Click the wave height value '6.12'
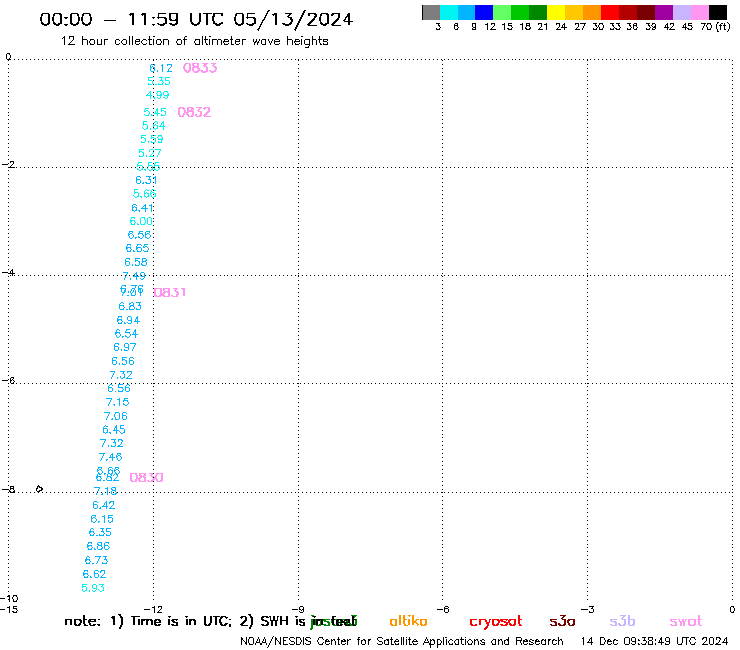This screenshot has width=740, height=650. tap(161, 68)
